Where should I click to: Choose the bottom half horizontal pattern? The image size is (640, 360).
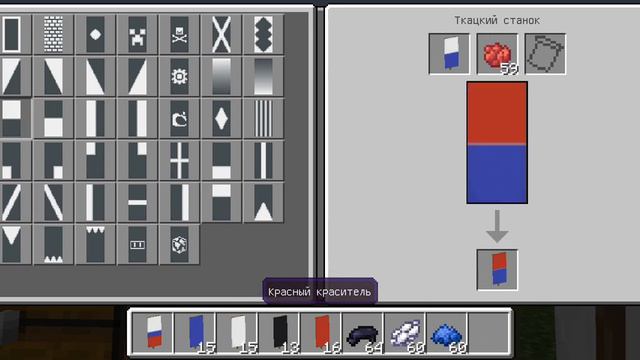tap(53, 118)
